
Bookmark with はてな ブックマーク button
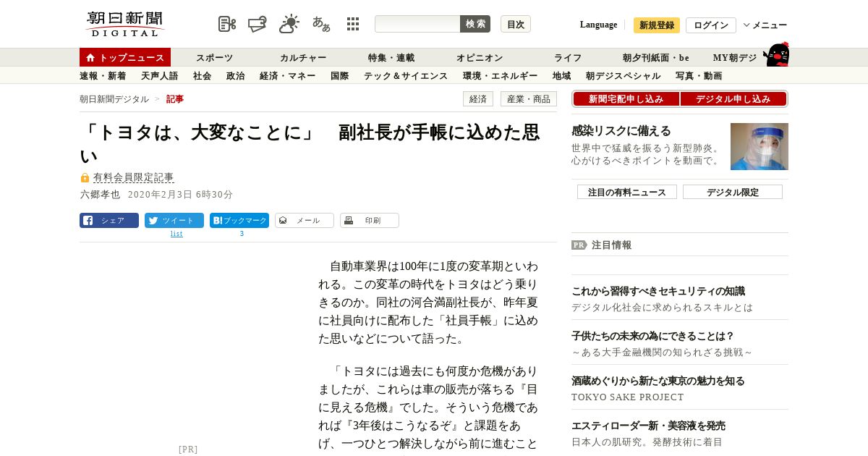point(239,221)
